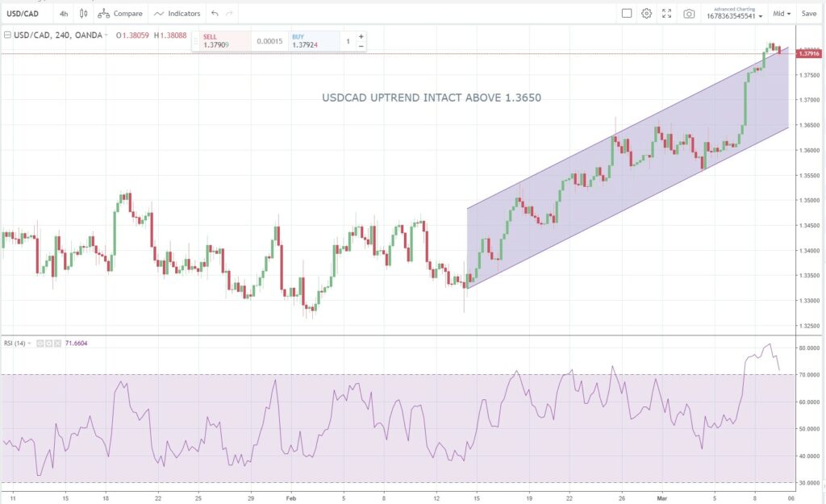
Task: Toggle RSI indicator visibility
Action: (38, 344)
